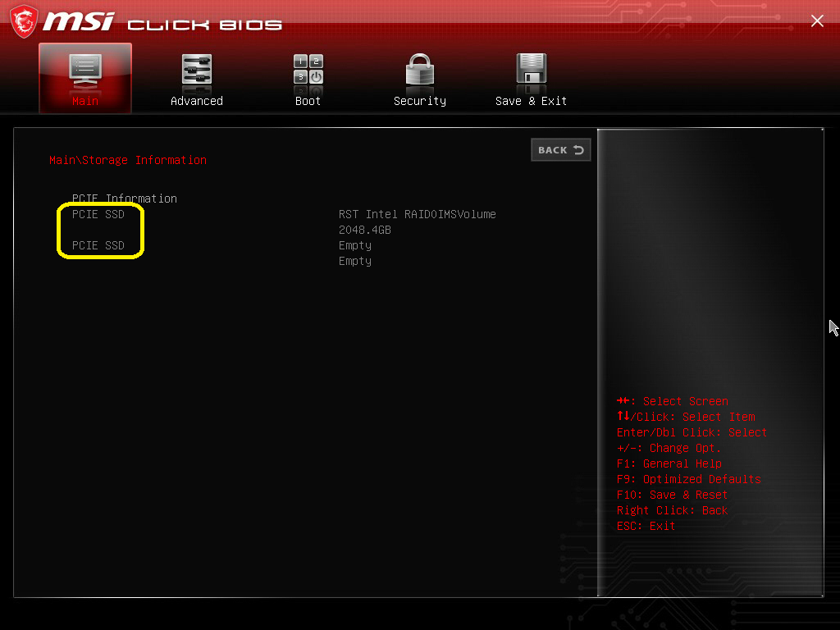This screenshot has height=630, width=840.
Task: Click the Save & Exit floppy icon
Action: tap(531, 71)
